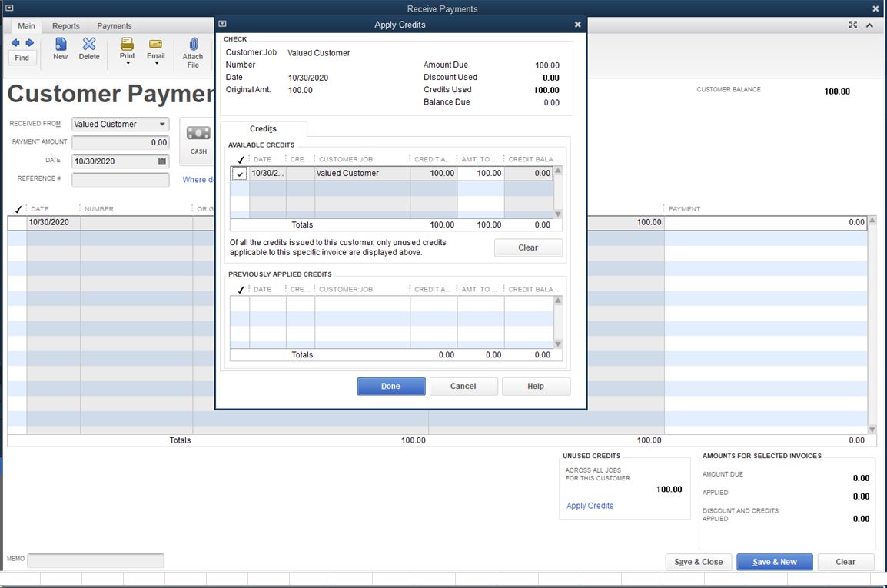Click the Delete icon
The width and height of the screenshot is (887, 588).
tap(89, 49)
